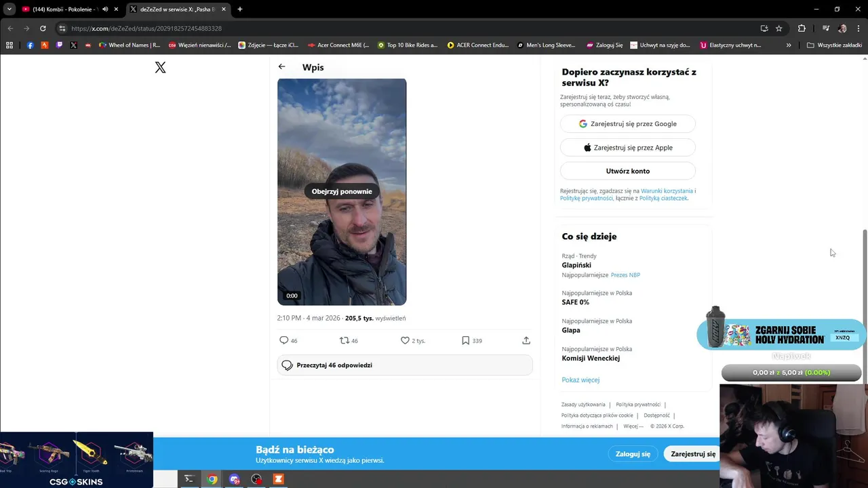
Task: Open Polityką ciasteczek link
Action: coord(663,198)
